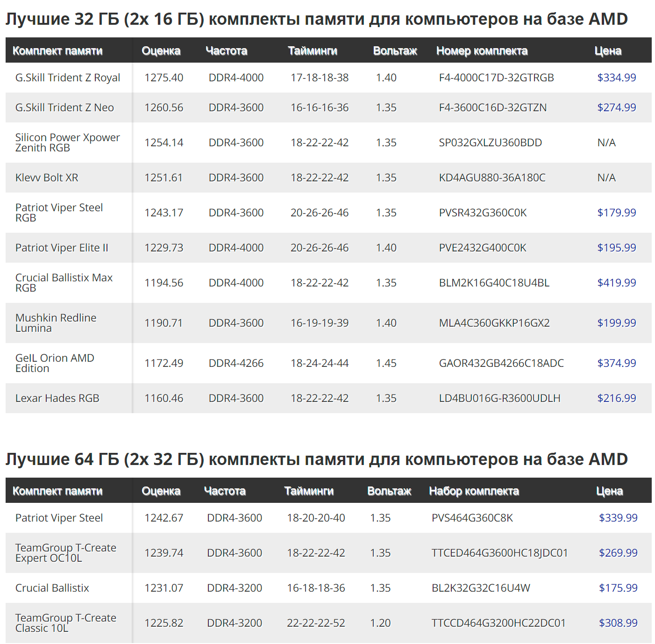This screenshot has width=655, height=644.
Task: Open the $334.99 price link for G.Skill Trident Z Royal
Action: click(x=616, y=78)
